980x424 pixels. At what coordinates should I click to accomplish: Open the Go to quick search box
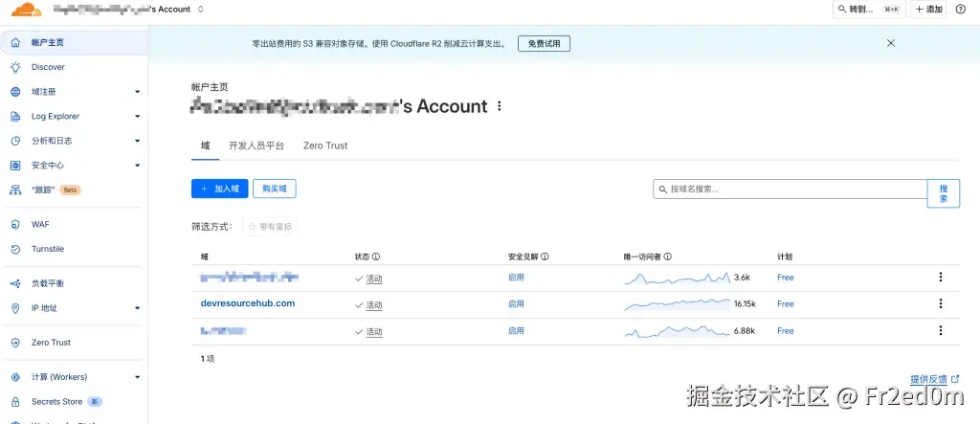click(x=869, y=10)
